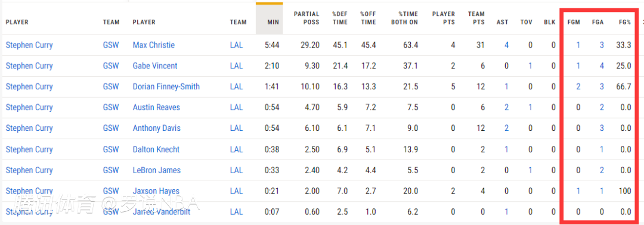Sort by %TIME BOTH ON header

[404, 18]
